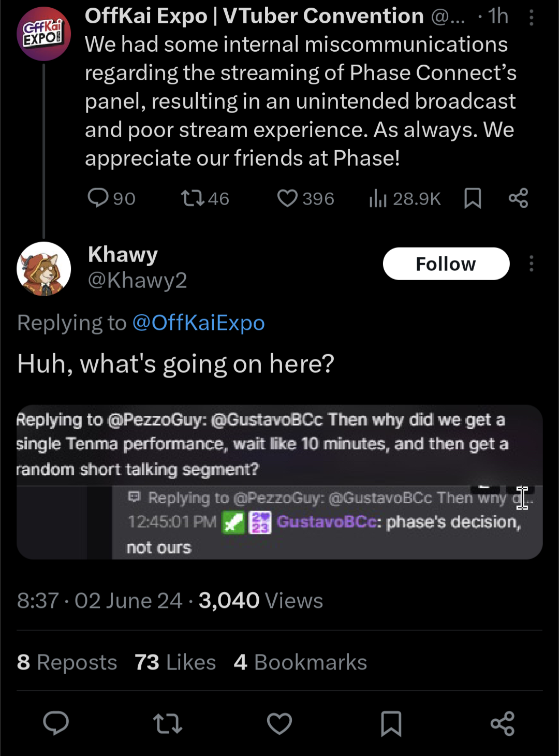The height and width of the screenshot is (756, 559).
Task: View the 8 Reposts list
Action: (67, 662)
